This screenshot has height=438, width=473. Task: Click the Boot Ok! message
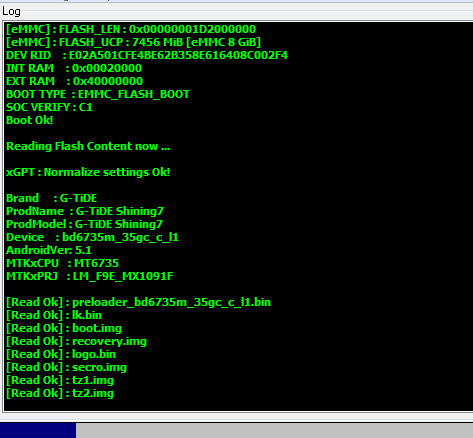(30, 120)
